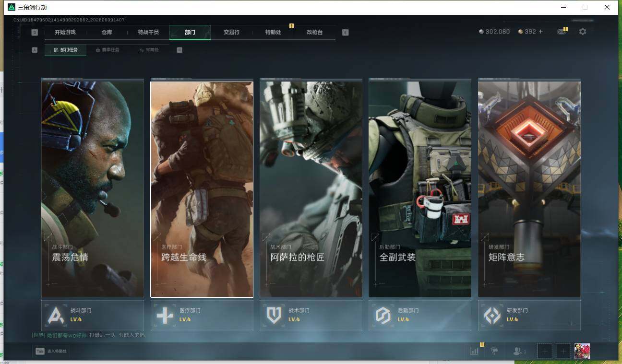Open the 全副武装 logistics mission card
The width and height of the screenshot is (622, 364).
coord(420,189)
